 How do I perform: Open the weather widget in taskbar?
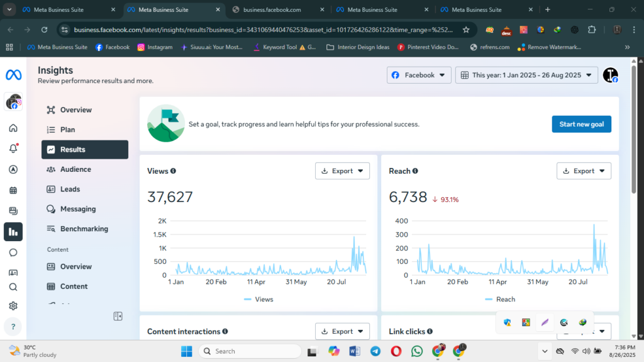click(x=33, y=351)
